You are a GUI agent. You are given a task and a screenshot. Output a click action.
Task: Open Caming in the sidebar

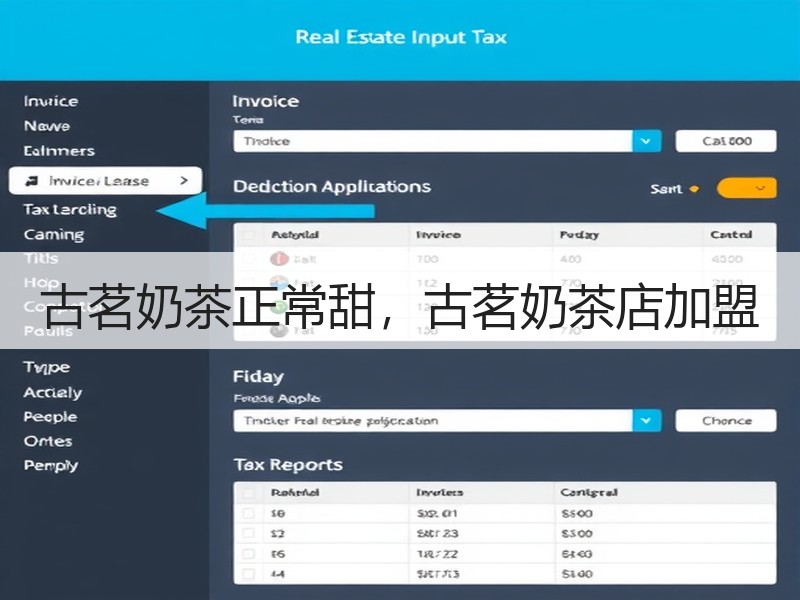[54, 235]
